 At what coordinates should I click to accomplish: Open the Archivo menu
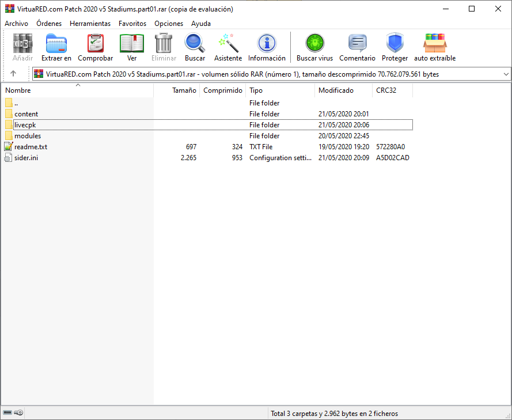point(16,24)
